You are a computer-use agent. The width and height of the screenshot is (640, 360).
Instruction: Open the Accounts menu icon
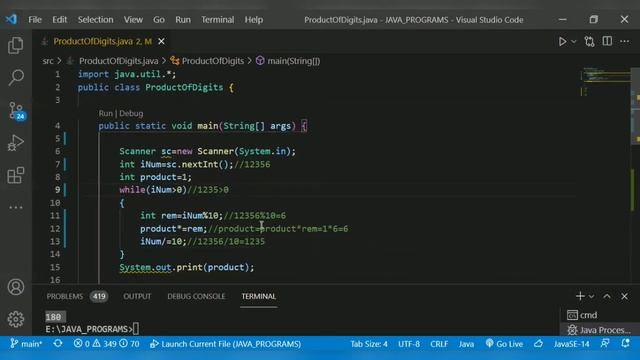[x=16, y=287]
